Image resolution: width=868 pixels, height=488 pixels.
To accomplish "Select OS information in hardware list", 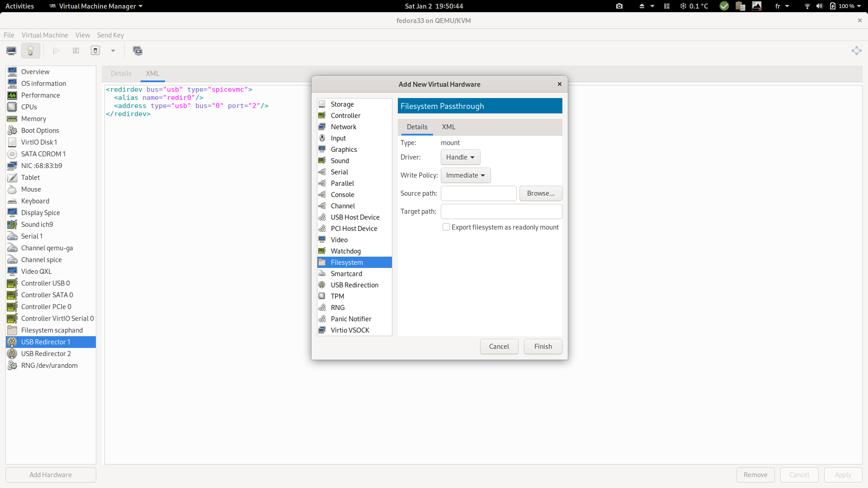I will [51, 83].
